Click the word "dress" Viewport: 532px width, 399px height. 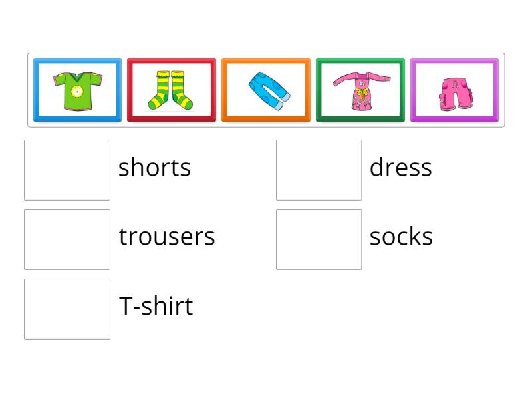pyautogui.click(x=400, y=168)
